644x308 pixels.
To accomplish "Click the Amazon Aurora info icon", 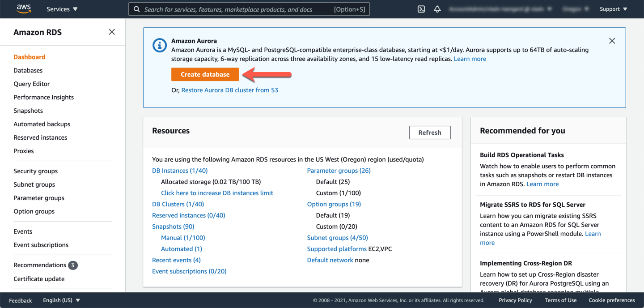I will point(160,45).
